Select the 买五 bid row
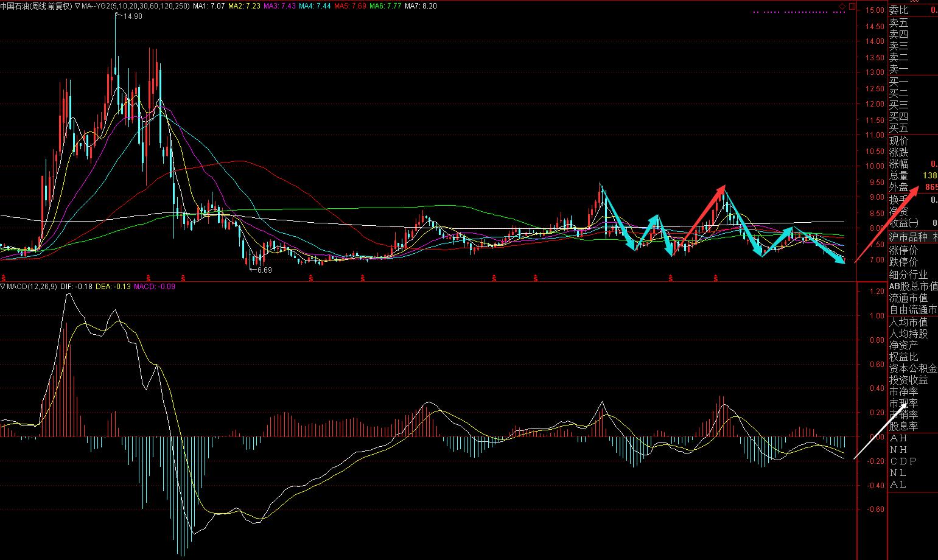The height and width of the screenshot is (560, 938). tap(913, 128)
